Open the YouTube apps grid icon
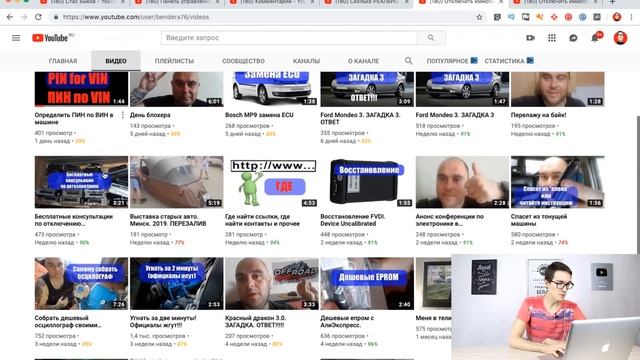This screenshot has height=360, width=640. [552, 38]
